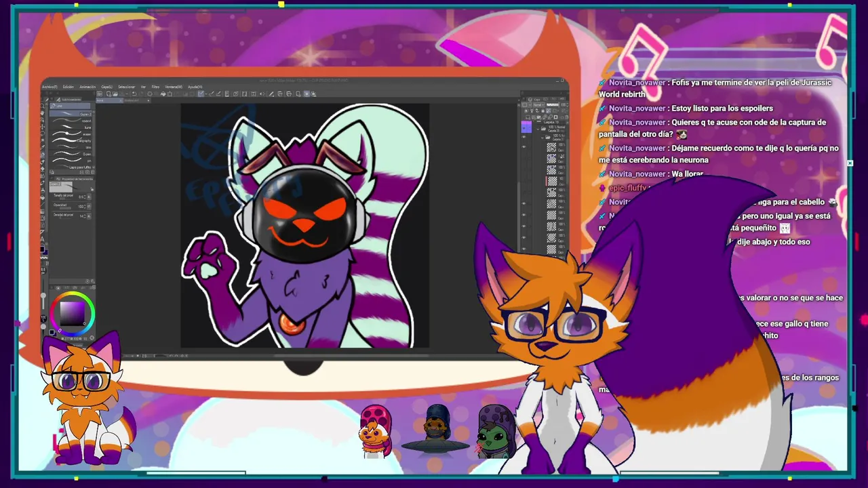Click the layer opacity value field showing 100
The width and height of the screenshot is (868, 488).
564,105
